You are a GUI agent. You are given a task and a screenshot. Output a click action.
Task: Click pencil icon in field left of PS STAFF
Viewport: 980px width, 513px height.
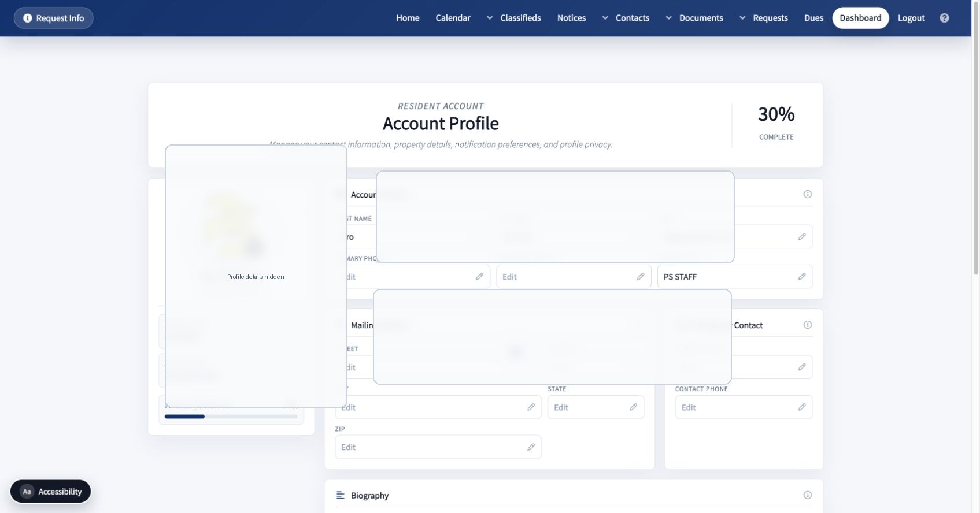point(641,277)
